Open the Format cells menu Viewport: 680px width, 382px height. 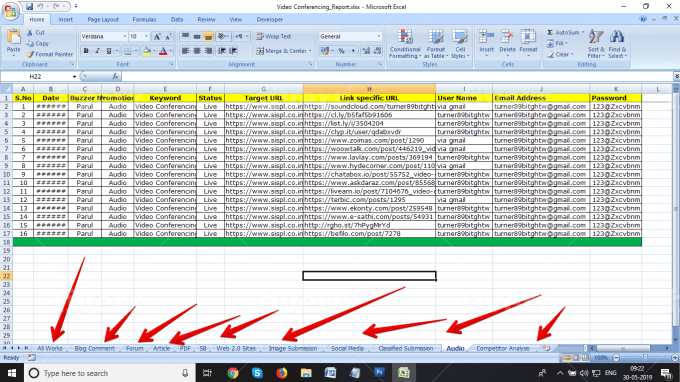click(x=528, y=43)
